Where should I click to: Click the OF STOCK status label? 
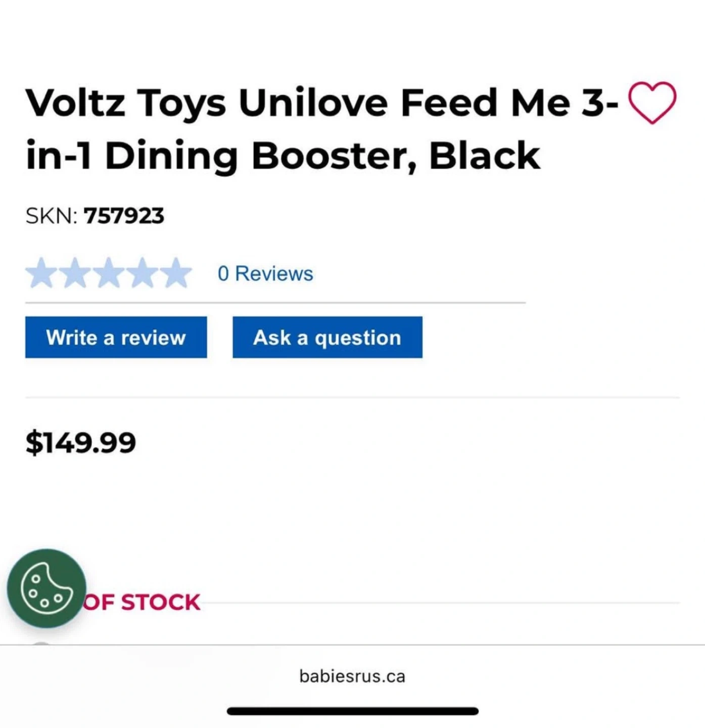143,602
